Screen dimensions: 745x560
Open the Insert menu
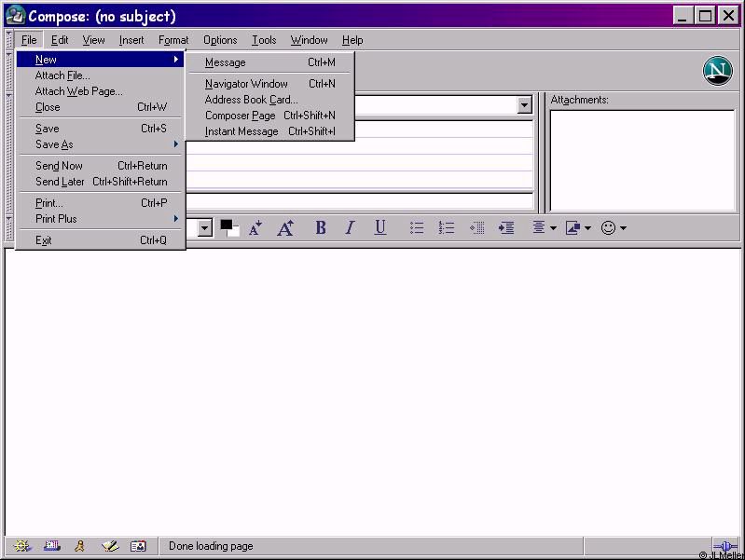click(x=131, y=40)
